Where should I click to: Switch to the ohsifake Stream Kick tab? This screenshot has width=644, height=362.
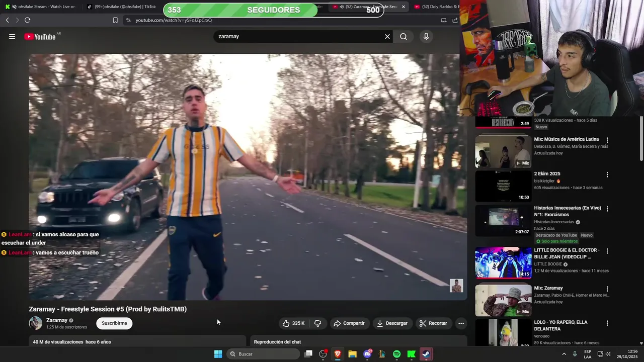click(41, 7)
